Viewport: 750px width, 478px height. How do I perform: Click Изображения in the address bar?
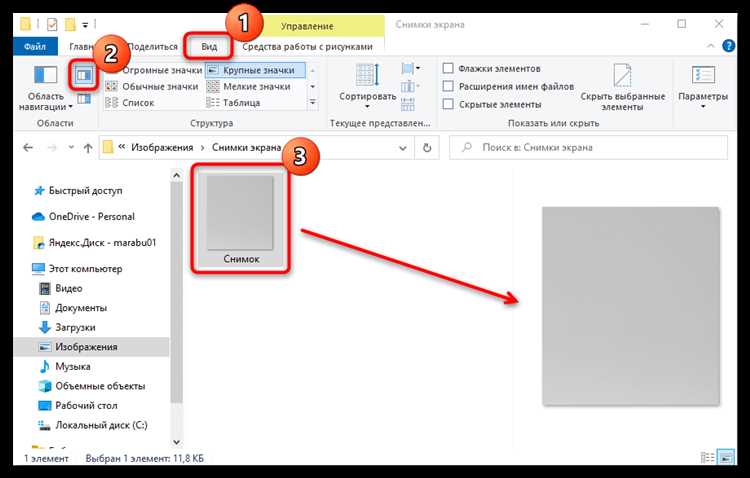click(x=162, y=147)
